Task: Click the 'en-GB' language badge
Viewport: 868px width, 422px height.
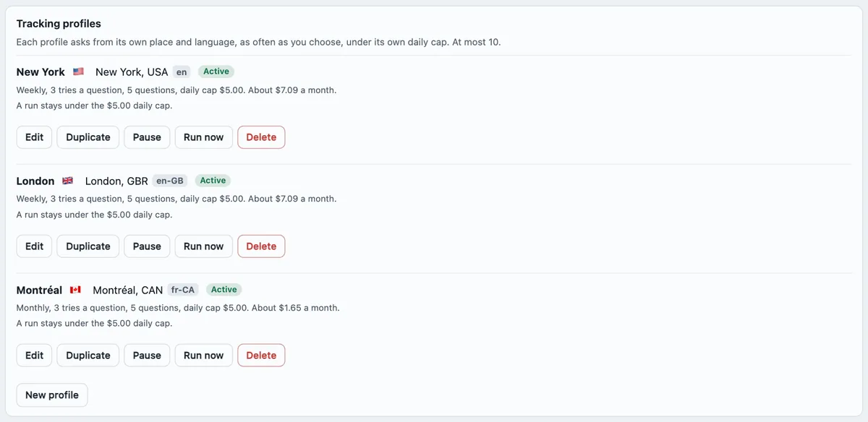Action: pos(170,181)
